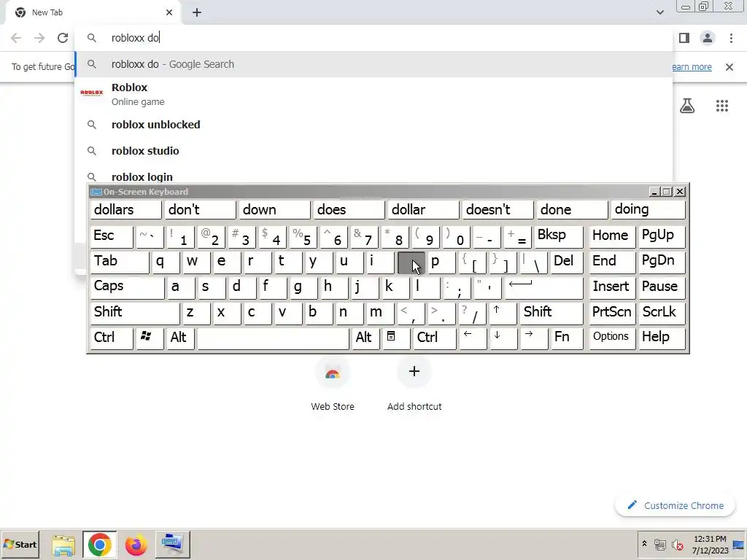This screenshot has width=747, height=560.
Task: Toggle the left Alt key
Action: coord(182,338)
